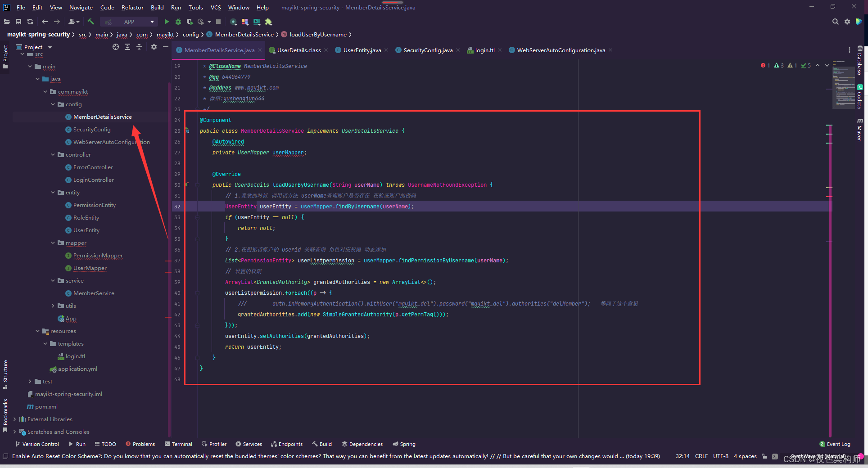Viewport: 868px width, 468px height.
Task: Close the MemberDetailsService.java tab
Action: click(260, 50)
